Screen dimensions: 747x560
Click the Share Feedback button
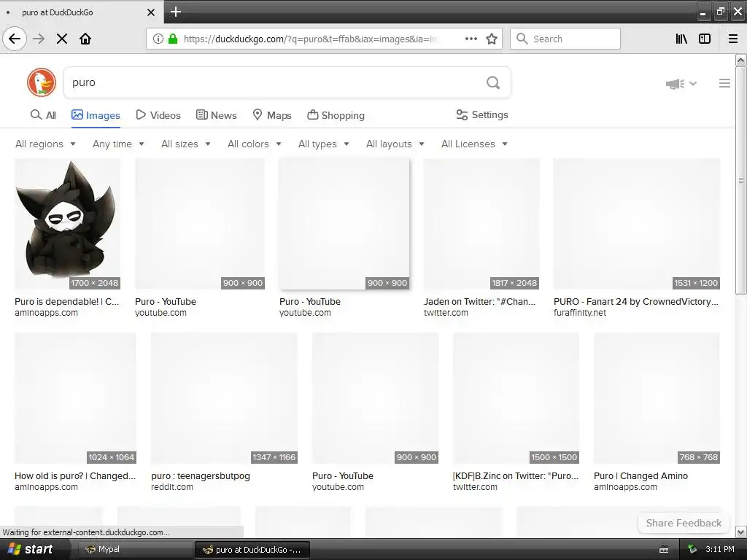click(x=684, y=523)
